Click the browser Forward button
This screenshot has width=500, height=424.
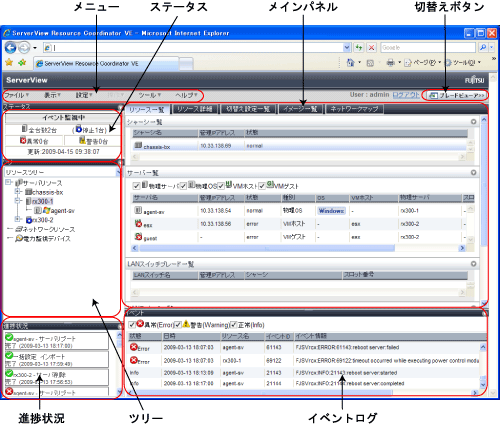pos(23,48)
